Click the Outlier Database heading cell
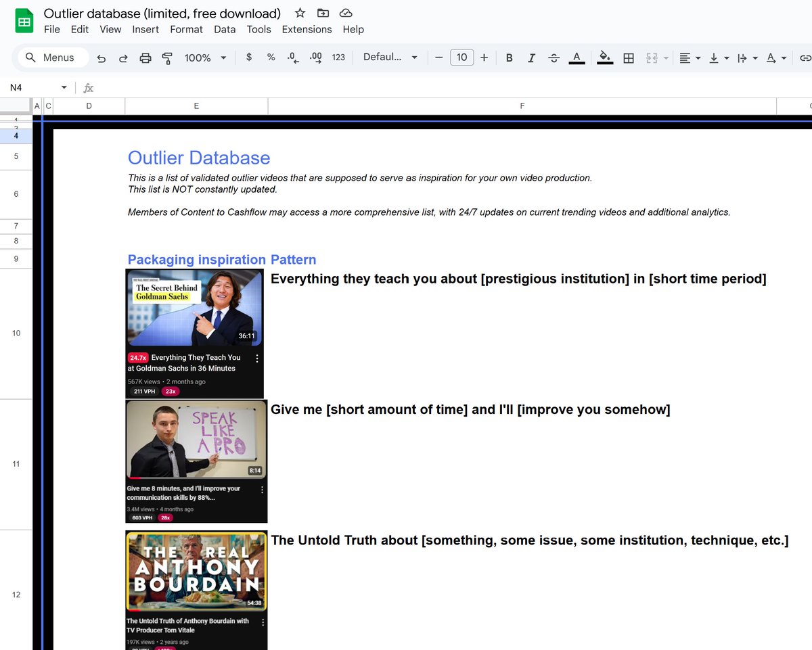Image resolution: width=812 pixels, height=650 pixels. coord(199,158)
